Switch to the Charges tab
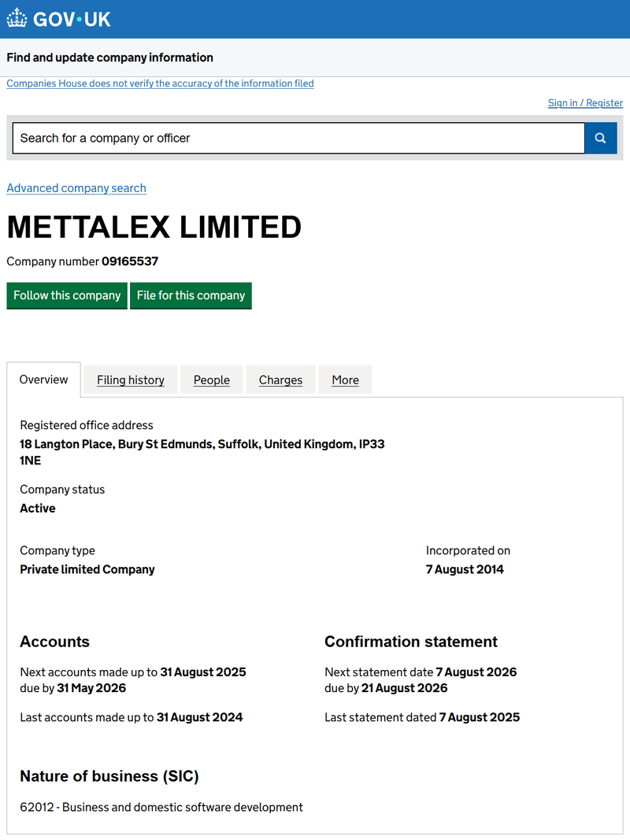Image resolution: width=630 pixels, height=840 pixels. (280, 379)
